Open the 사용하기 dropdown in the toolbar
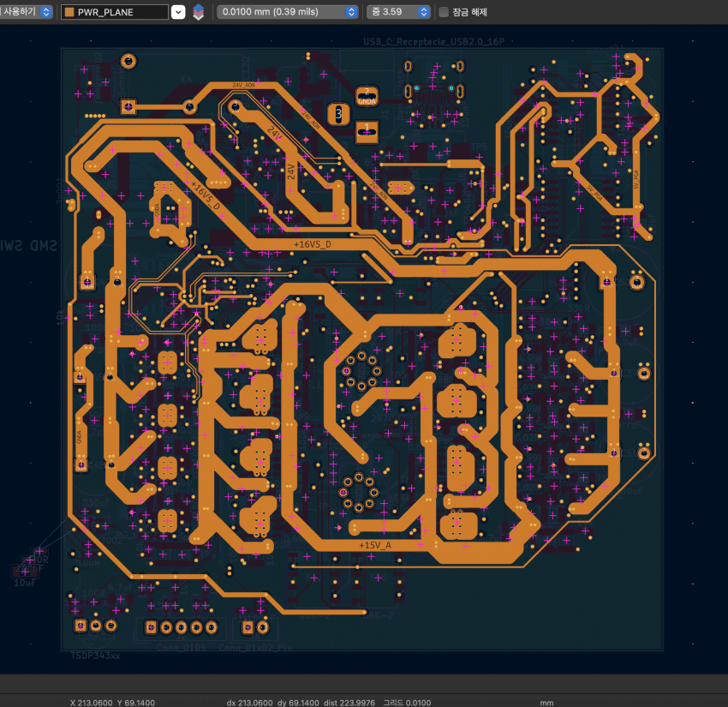The width and height of the screenshot is (728, 707). click(x=26, y=12)
